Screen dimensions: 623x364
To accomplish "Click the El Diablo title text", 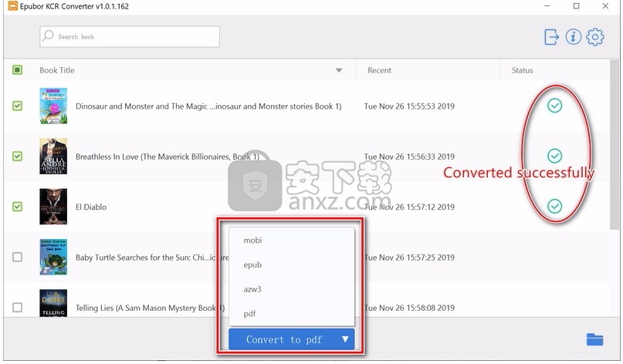I will pyautogui.click(x=91, y=207).
